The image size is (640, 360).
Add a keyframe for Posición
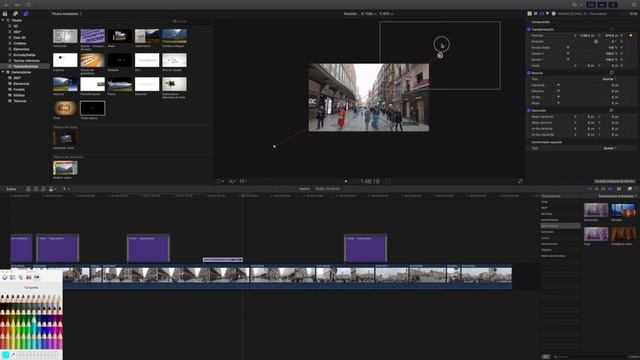[631, 36]
